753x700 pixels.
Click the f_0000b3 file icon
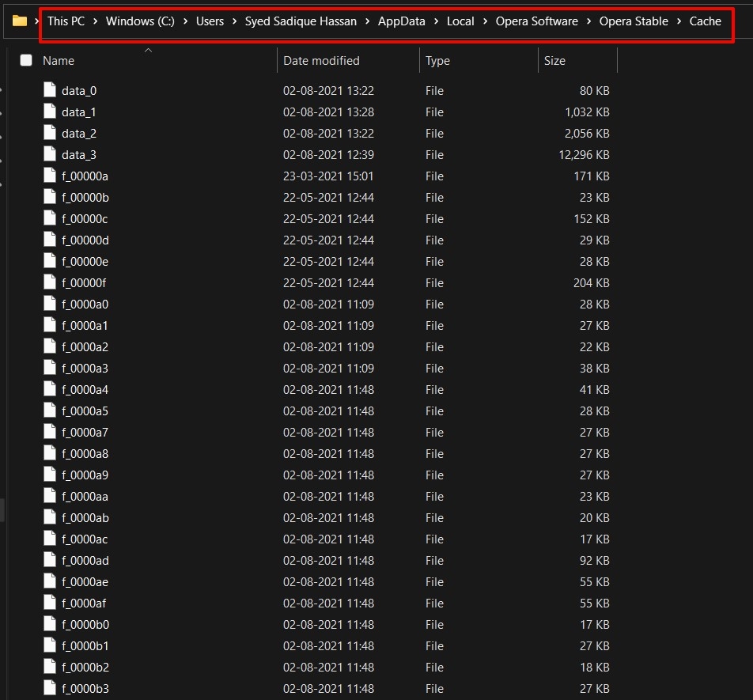[50, 689]
